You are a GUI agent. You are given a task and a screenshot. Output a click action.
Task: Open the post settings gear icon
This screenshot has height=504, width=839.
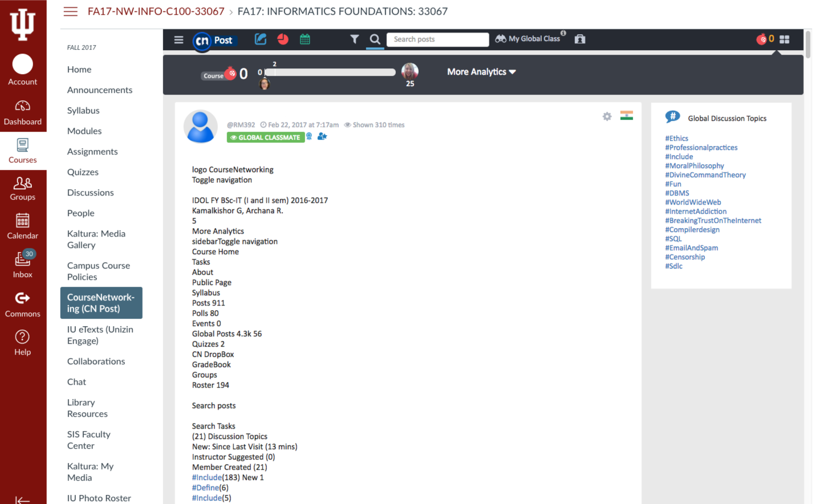pyautogui.click(x=607, y=116)
